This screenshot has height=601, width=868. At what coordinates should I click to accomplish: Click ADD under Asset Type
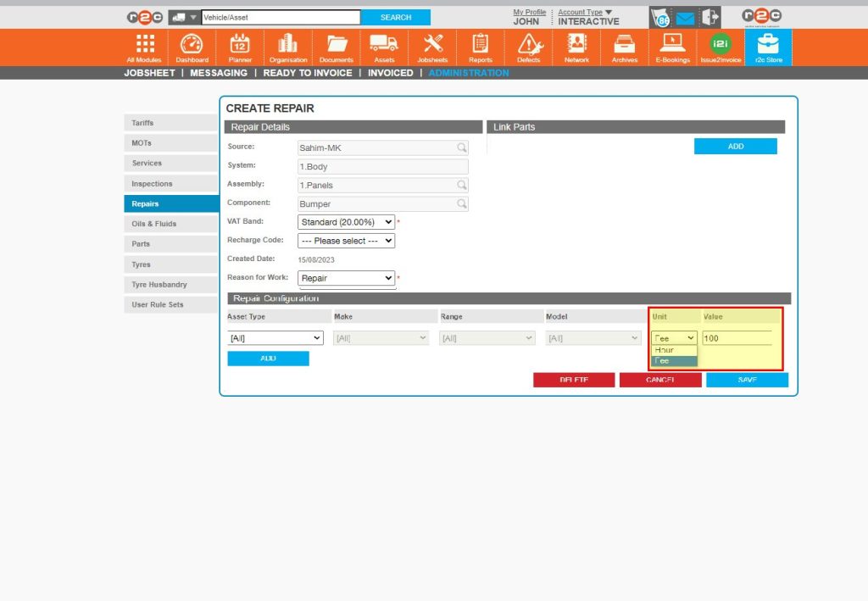coord(268,359)
